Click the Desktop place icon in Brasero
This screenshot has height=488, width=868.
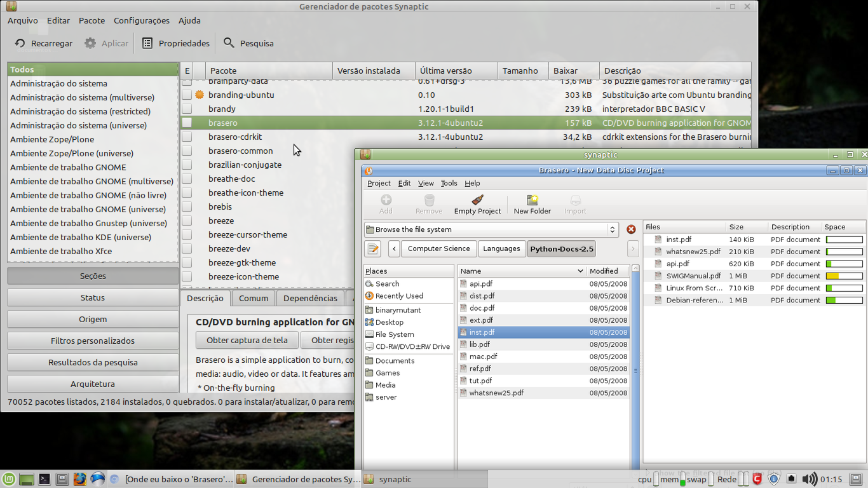click(x=370, y=322)
